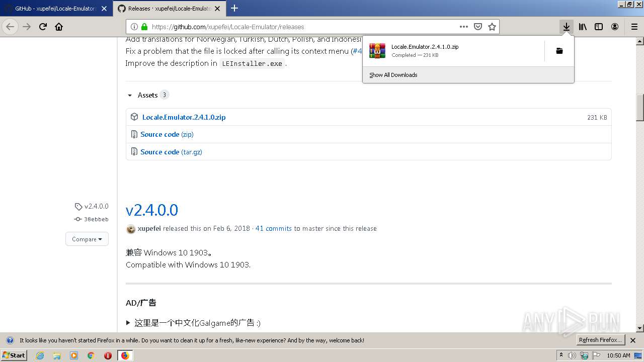
Task: Open the system tray volume icon
Action: [x=572, y=355]
